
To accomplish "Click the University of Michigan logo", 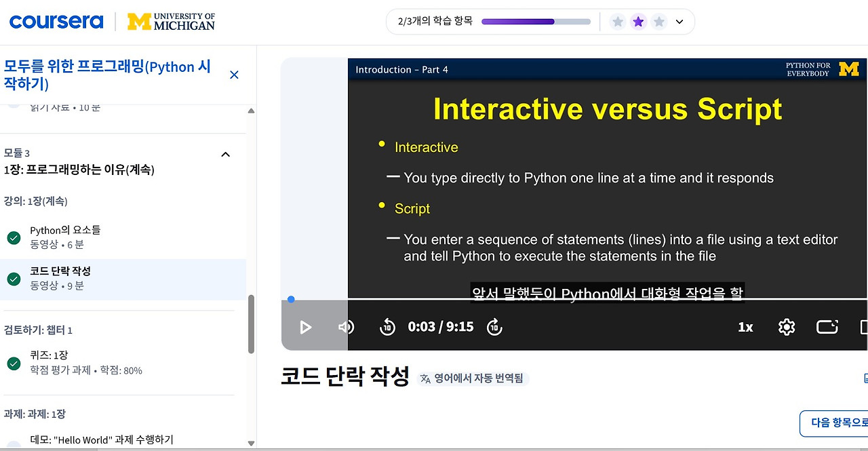I will click(172, 21).
